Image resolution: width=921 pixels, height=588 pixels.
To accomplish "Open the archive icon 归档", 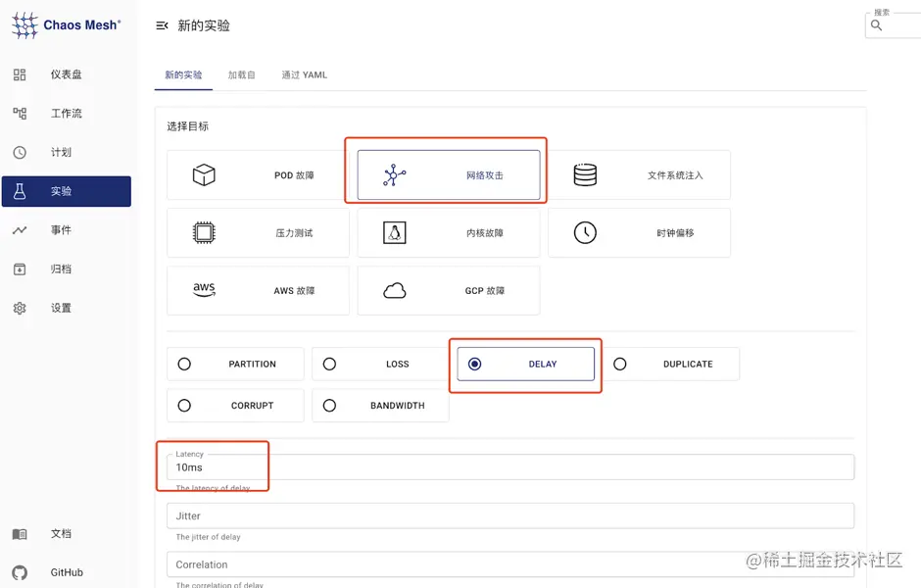I will coord(20,269).
